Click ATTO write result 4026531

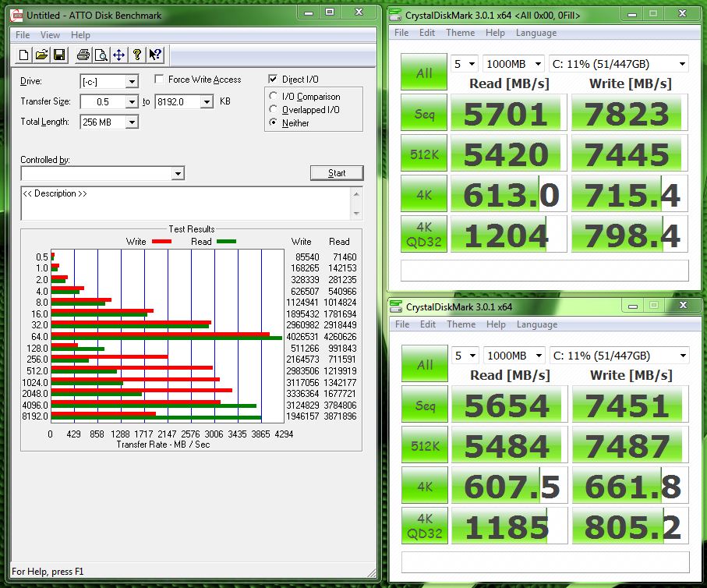tap(302, 337)
